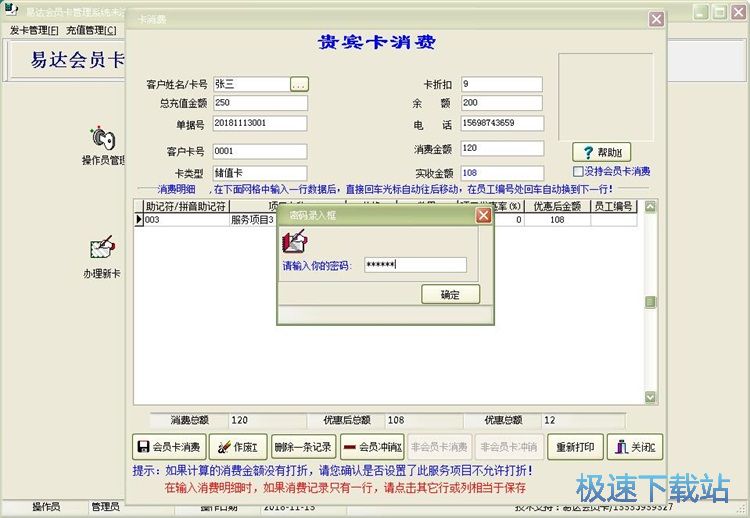Click the 实收金额 field showing 108
Viewport: 750px width, 518px height.
(x=502, y=173)
